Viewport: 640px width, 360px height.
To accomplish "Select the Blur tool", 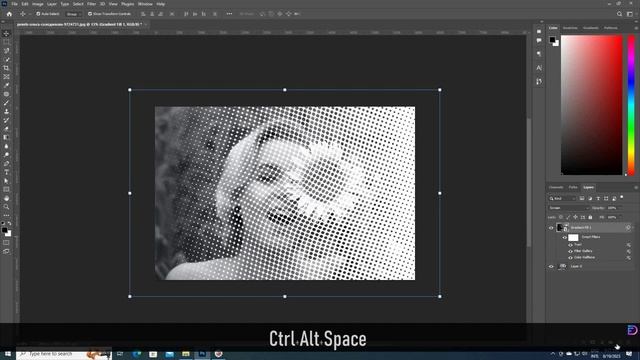I will click(x=6, y=146).
